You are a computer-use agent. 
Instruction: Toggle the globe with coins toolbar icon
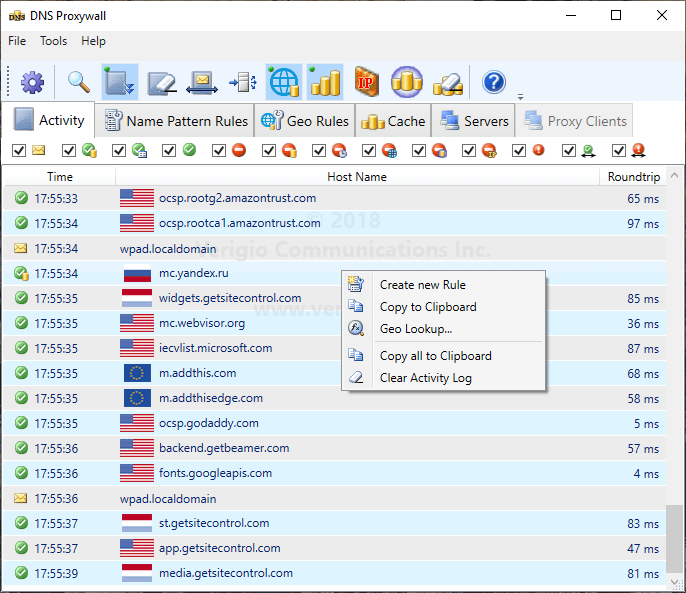(x=284, y=82)
